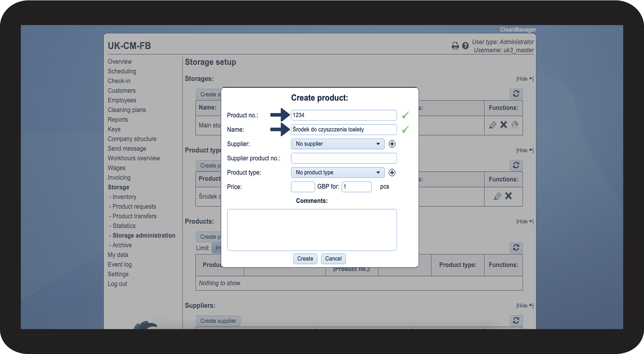Refresh the Suppliers section
Screen dimensions: 644x354
point(516,320)
